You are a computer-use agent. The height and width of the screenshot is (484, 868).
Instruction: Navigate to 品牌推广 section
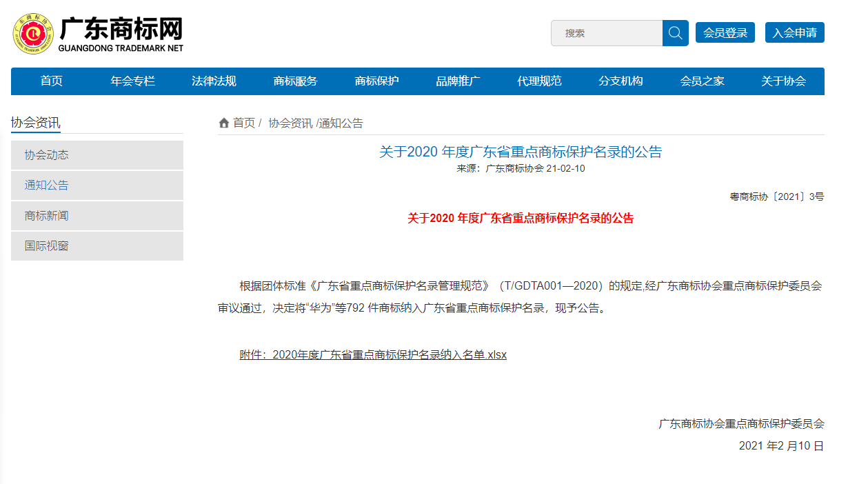coord(458,81)
